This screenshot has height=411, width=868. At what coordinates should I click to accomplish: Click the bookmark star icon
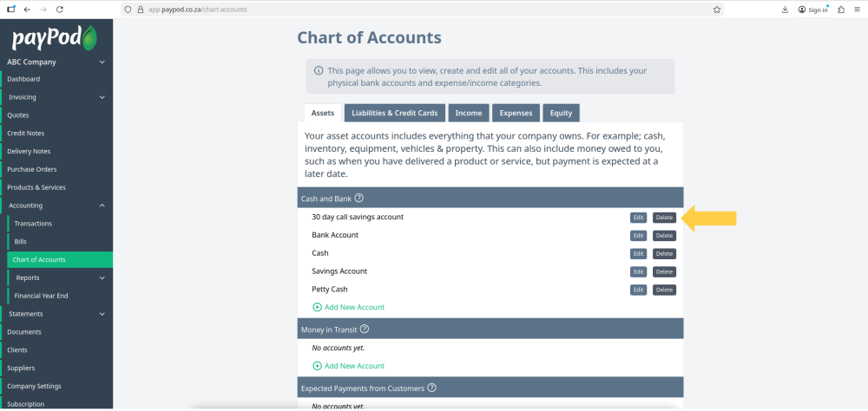click(717, 10)
